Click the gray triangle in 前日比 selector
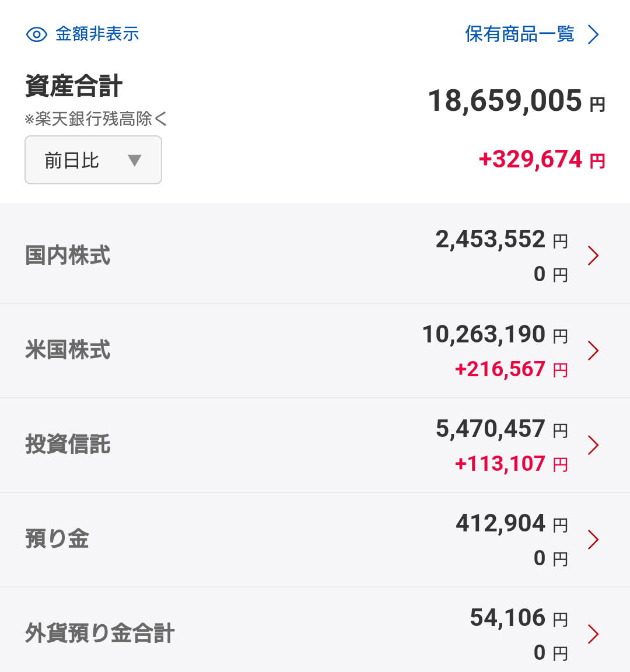 coord(135,160)
